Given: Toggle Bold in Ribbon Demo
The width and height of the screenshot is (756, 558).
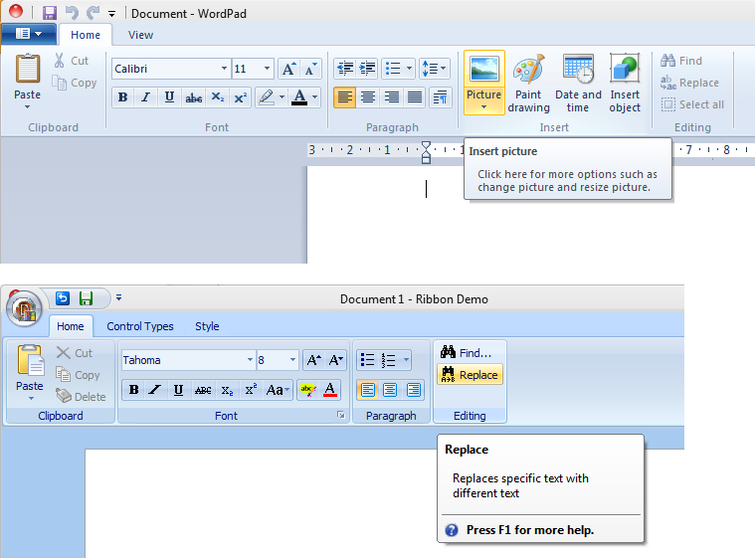Looking at the screenshot, I should pos(133,390).
